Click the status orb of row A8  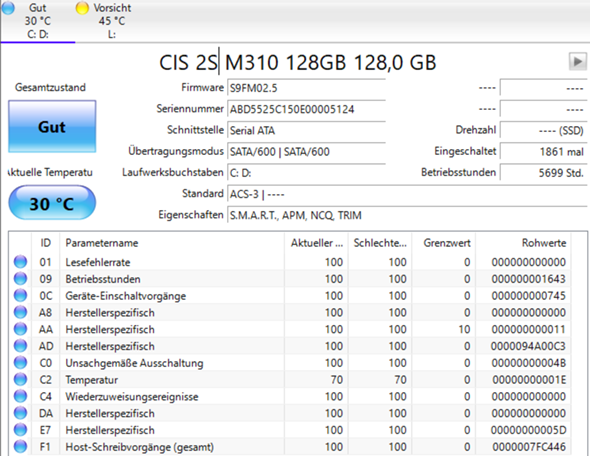20,312
